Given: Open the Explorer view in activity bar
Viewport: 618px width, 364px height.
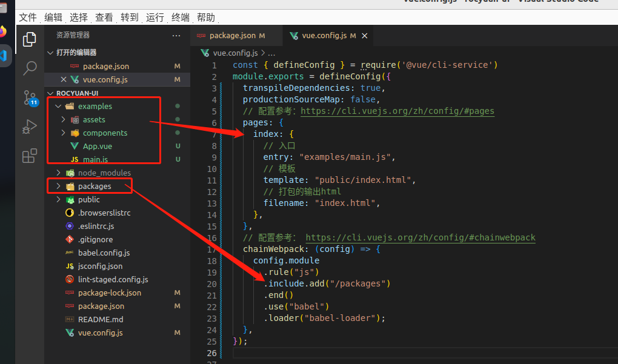Looking at the screenshot, I should click(x=30, y=39).
